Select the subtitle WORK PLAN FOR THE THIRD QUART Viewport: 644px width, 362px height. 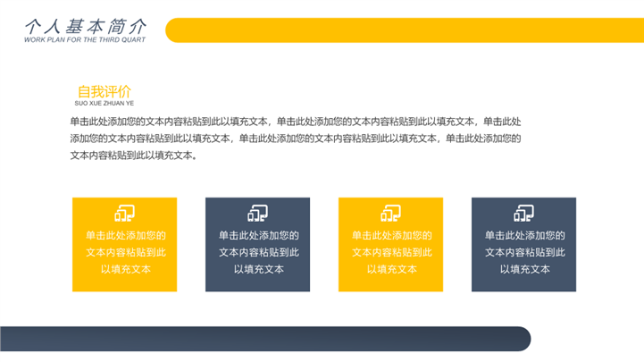tap(84, 40)
